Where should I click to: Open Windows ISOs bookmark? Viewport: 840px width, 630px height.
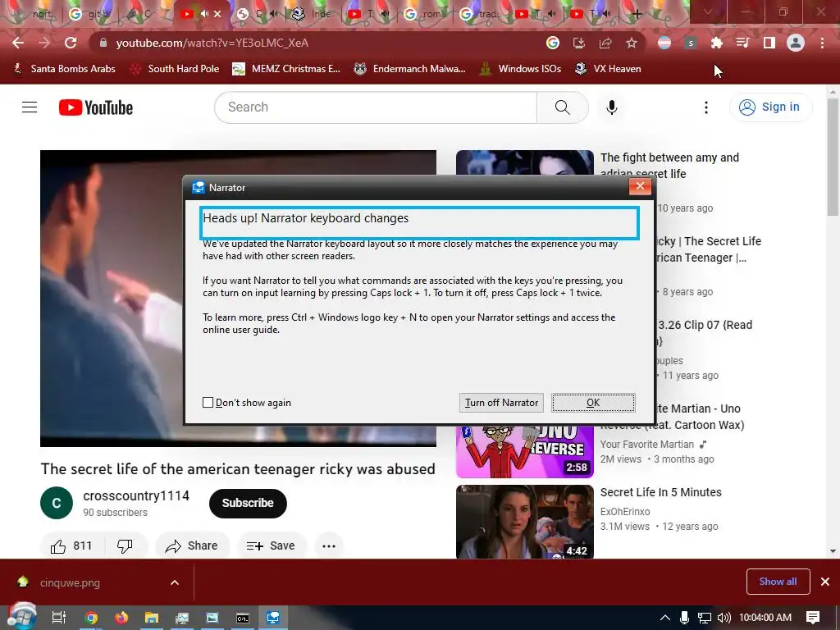pyautogui.click(x=519, y=69)
